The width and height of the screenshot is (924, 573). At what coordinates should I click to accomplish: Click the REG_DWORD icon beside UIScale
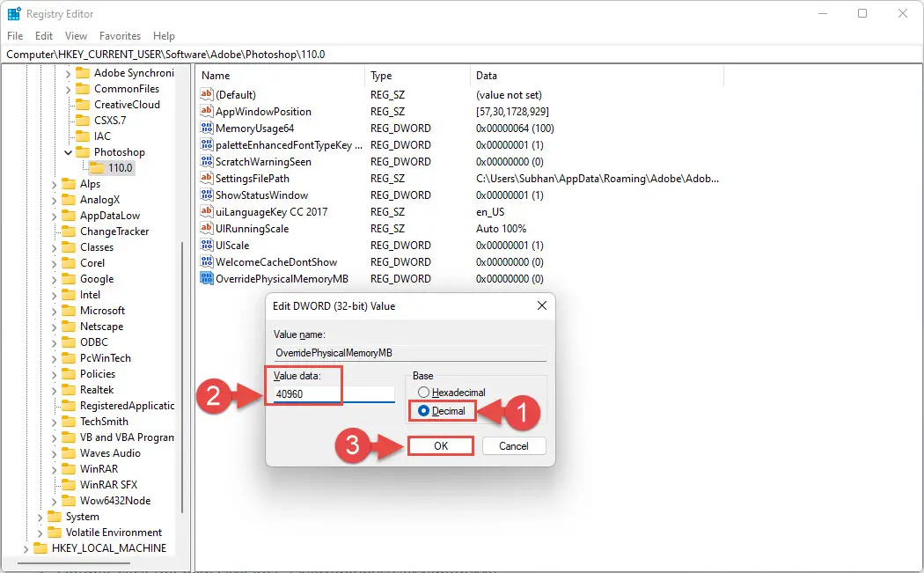point(206,245)
